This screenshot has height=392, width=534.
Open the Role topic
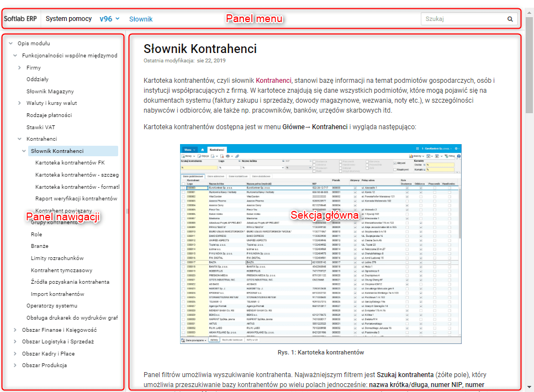coord(36,234)
